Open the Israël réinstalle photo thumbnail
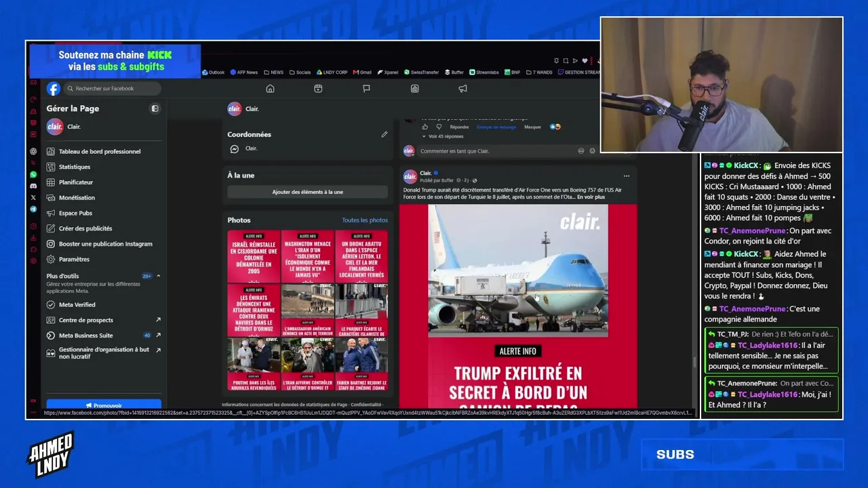 [x=254, y=256]
